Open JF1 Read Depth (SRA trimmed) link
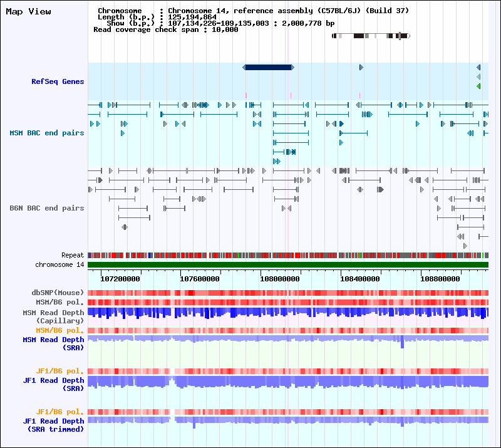Screen dimensions: 501x448 coord(53,425)
